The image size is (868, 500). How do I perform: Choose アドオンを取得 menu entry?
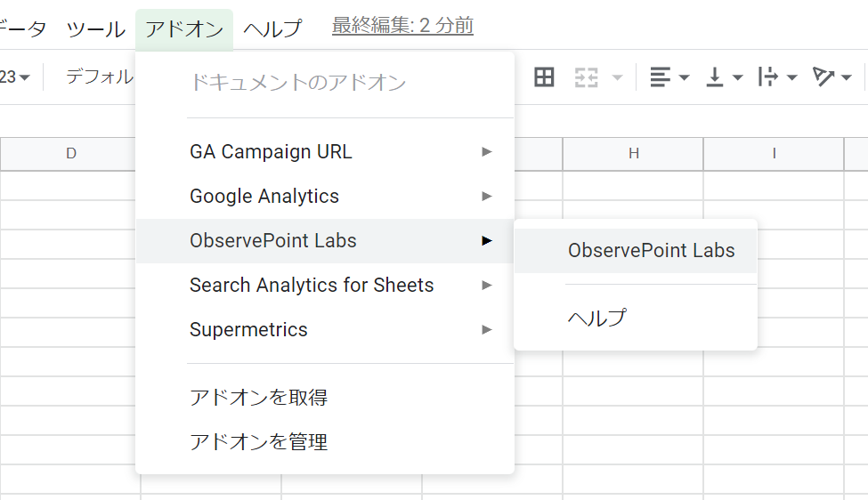[x=325, y=397]
